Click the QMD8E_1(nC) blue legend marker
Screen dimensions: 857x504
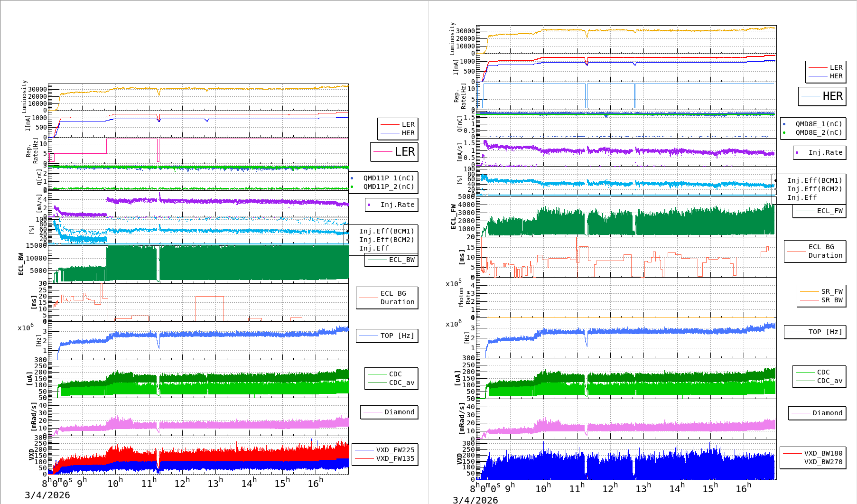(x=784, y=124)
